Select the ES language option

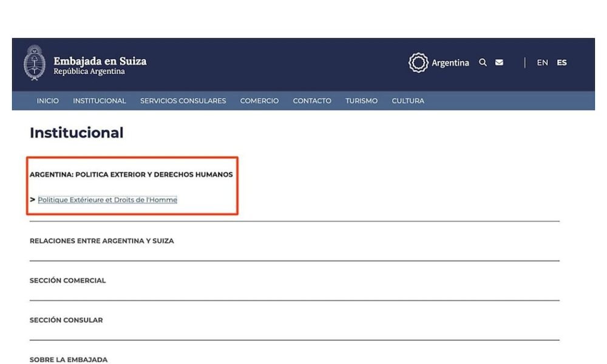point(561,62)
